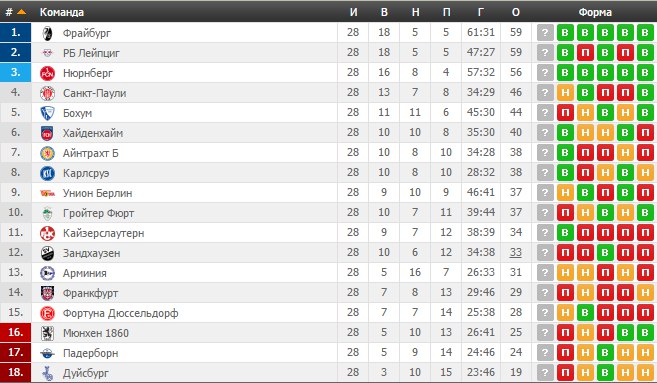Click the Унион Берлин logo icon
Image resolution: width=657 pixels, height=383 pixels.
pos(47,193)
